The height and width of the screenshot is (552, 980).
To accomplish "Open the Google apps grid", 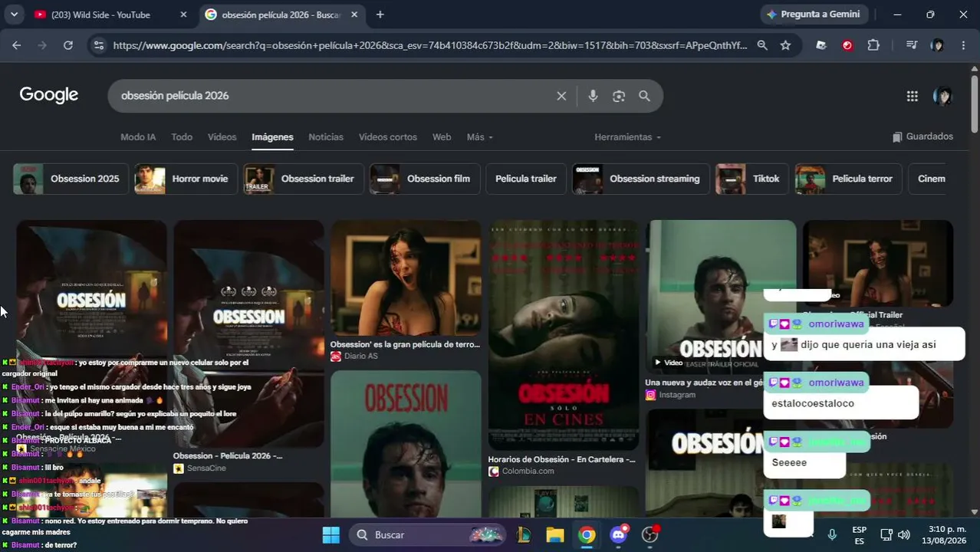I will pyautogui.click(x=912, y=96).
